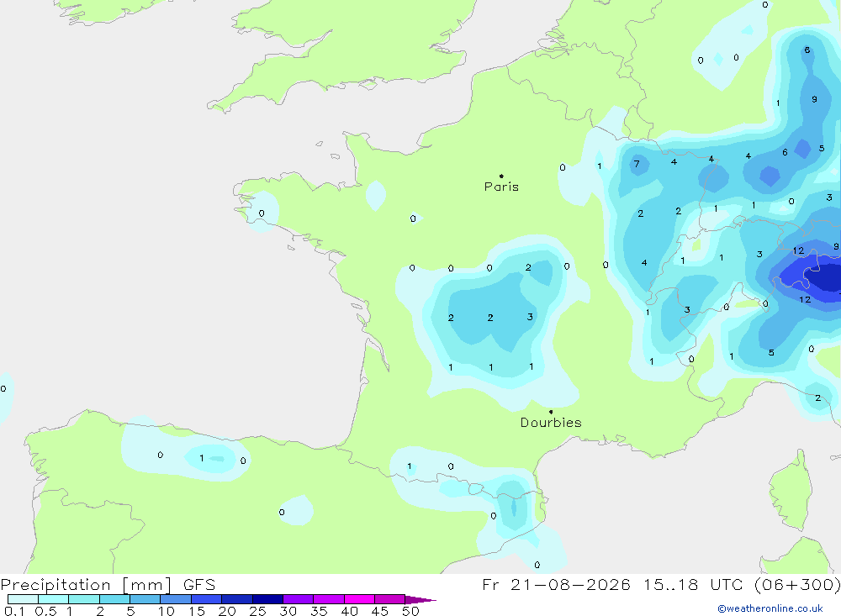Viewport: 841px width, 616px height.
Task: Click the '40' legend scale label
Action: click(x=350, y=611)
